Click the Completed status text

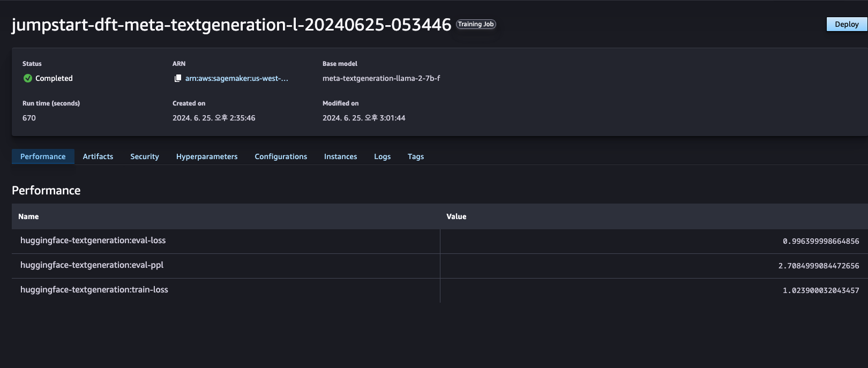(x=54, y=78)
